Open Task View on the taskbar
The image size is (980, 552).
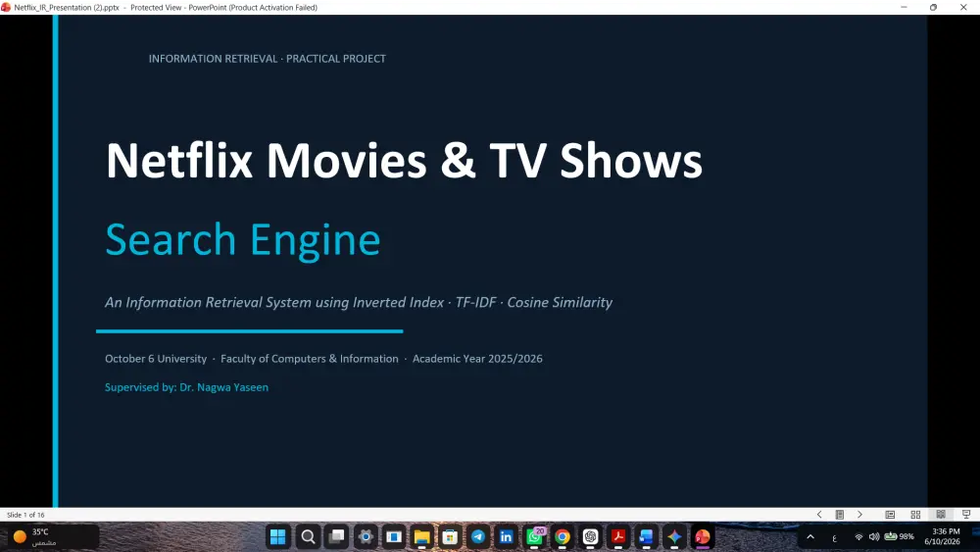(337, 536)
